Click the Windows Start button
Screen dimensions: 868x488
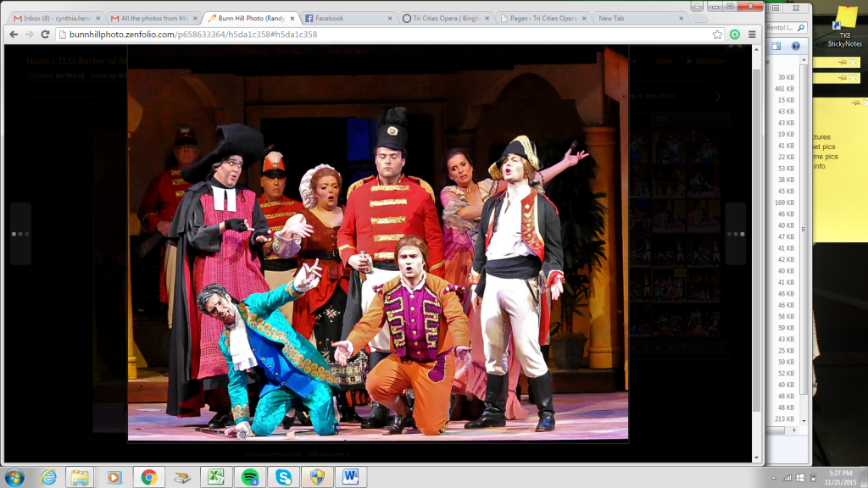point(16,477)
